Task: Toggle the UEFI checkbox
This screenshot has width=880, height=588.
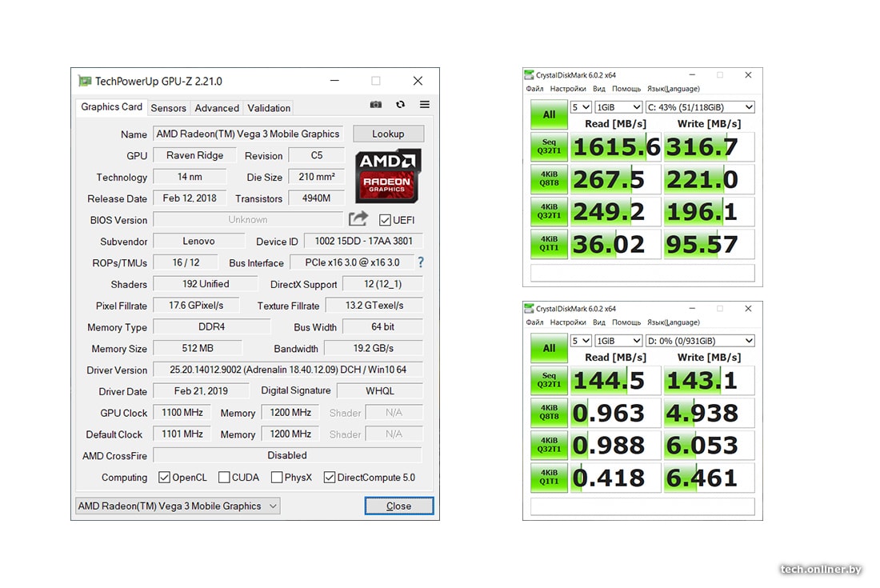Action: click(385, 220)
